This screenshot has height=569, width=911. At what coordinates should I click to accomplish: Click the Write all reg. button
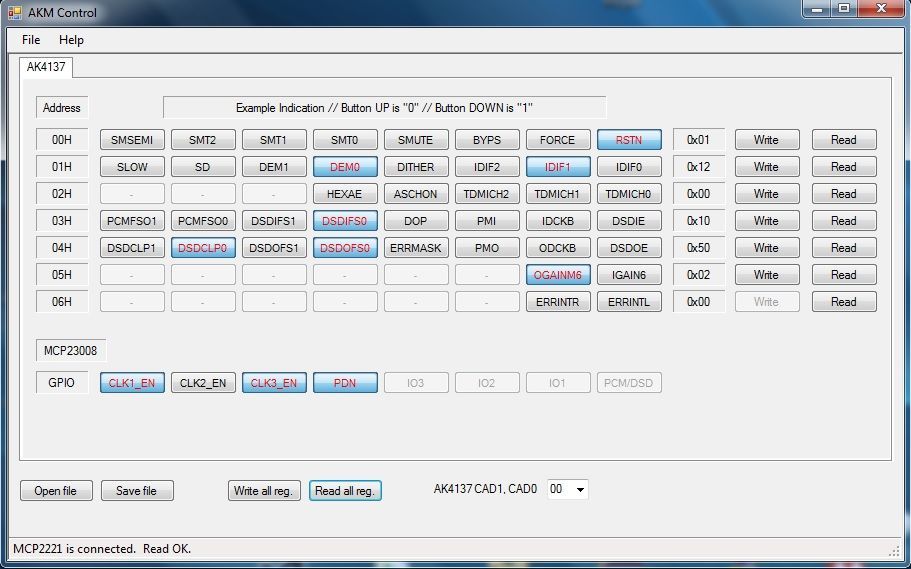[x=264, y=491]
